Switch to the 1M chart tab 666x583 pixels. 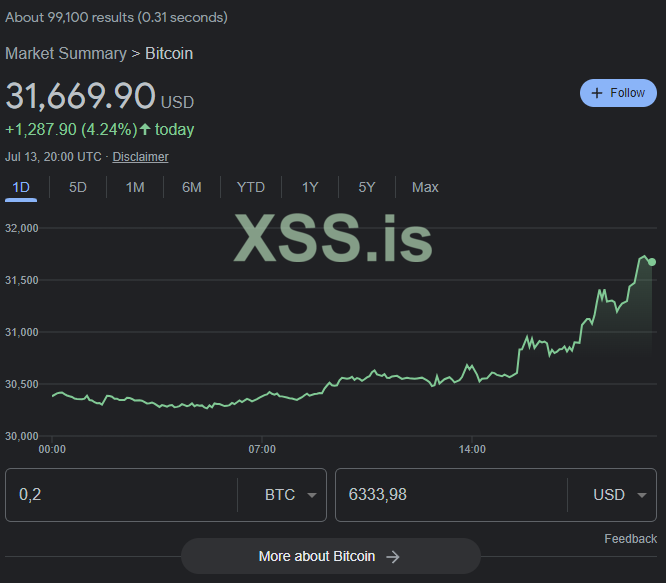(x=135, y=187)
